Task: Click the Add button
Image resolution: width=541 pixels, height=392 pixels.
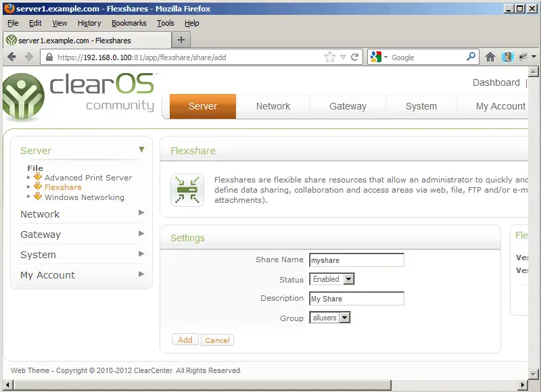Action: pyautogui.click(x=185, y=339)
